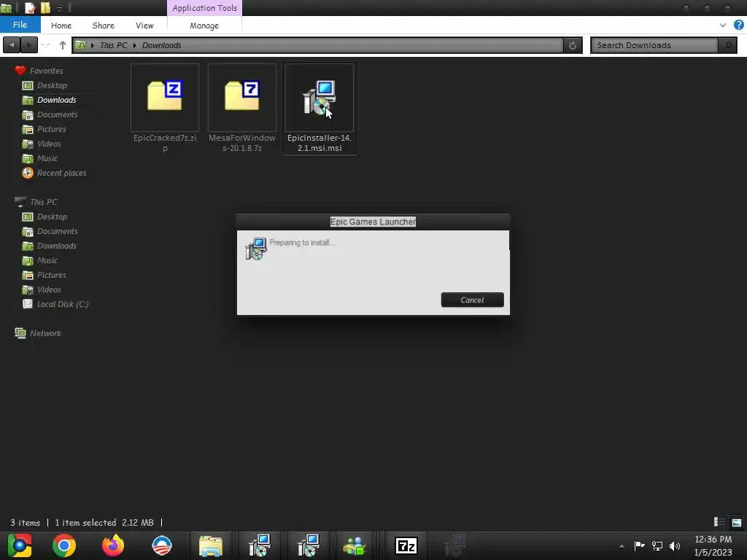Switch to Large icons view in status bar
Screen dimensions: 747x560
coord(737,522)
